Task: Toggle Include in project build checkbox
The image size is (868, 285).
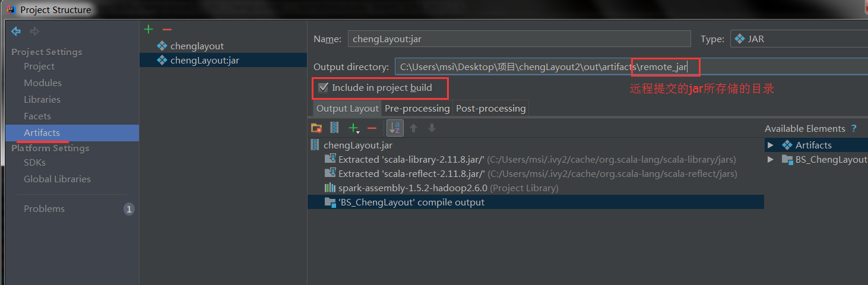Action: [x=324, y=88]
